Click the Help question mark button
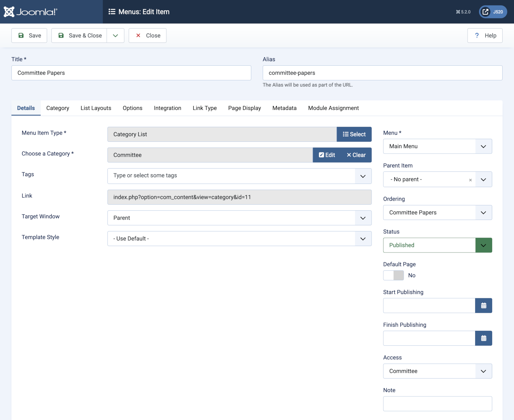The height and width of the screenshot is (420, 514). point(485,36)
